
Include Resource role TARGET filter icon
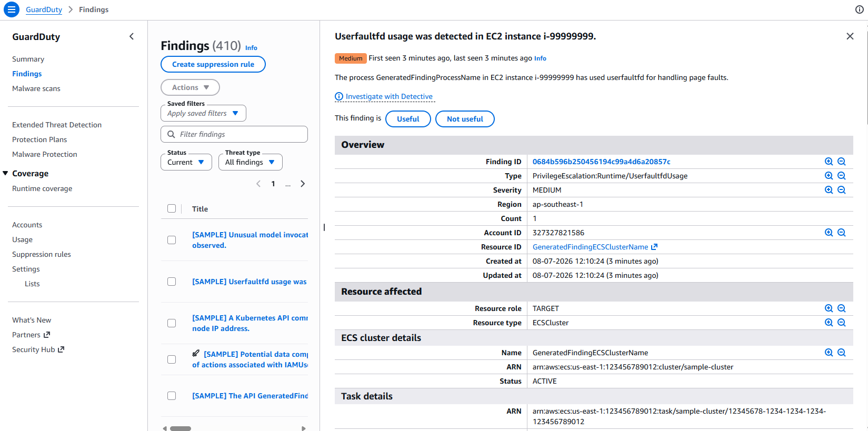point(829,308)
